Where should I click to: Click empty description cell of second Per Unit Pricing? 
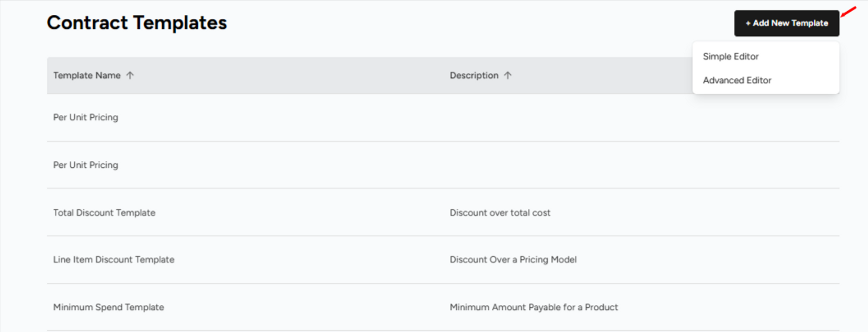click(564, 165)
